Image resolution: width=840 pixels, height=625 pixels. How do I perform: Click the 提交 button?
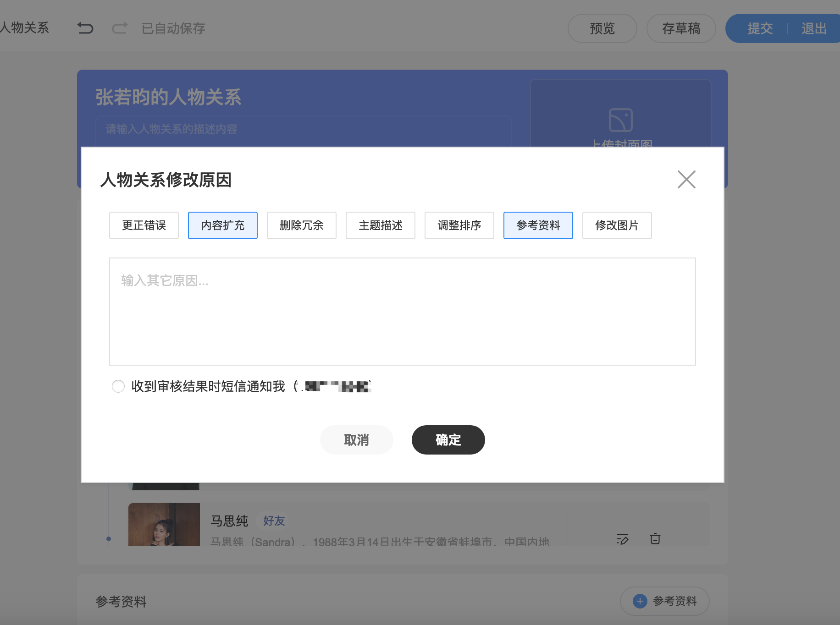coord(760,28)
